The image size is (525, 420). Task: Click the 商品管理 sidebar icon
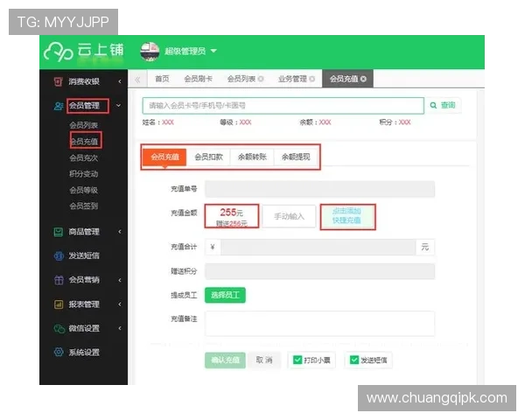pos(59,232)
